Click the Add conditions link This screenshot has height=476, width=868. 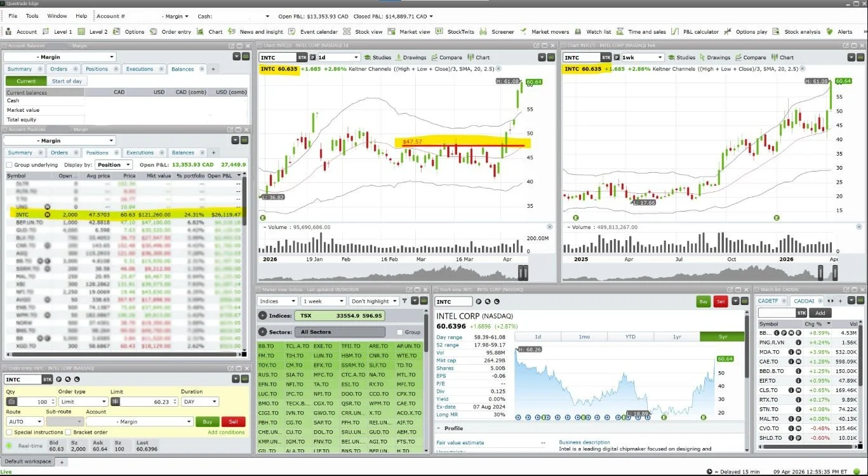[226, 432]
